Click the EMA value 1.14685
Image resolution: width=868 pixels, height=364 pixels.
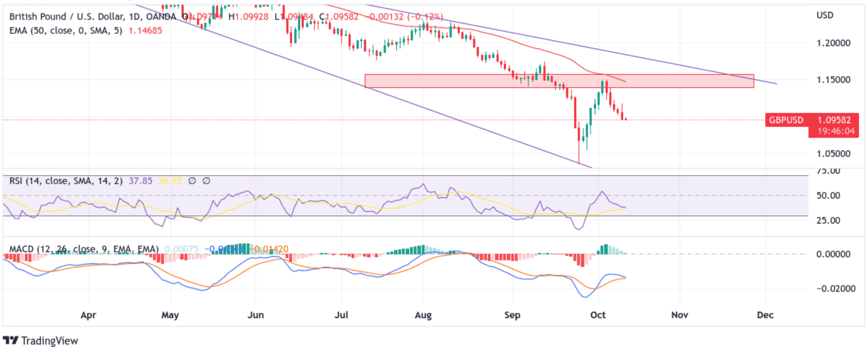145,31
